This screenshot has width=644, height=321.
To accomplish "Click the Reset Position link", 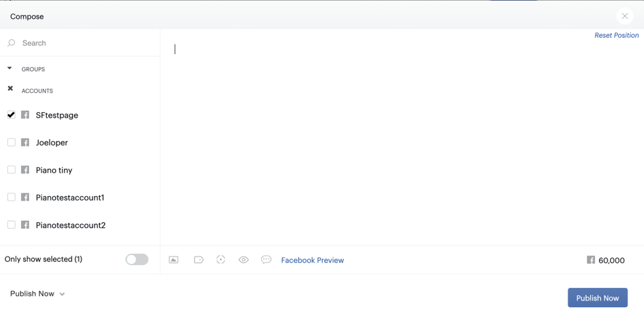I will click(617, 35).
